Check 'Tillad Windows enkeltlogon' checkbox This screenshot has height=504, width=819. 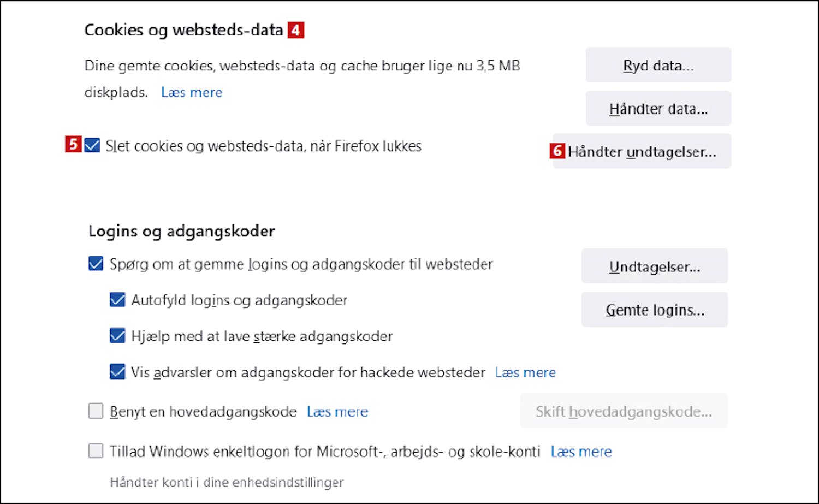(x=96, y=451)
